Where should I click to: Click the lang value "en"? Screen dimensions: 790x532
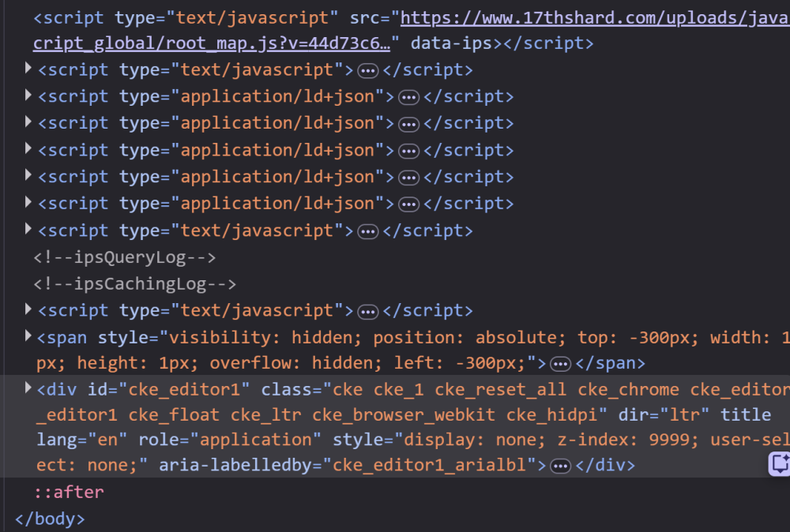[x=107, y=440]
